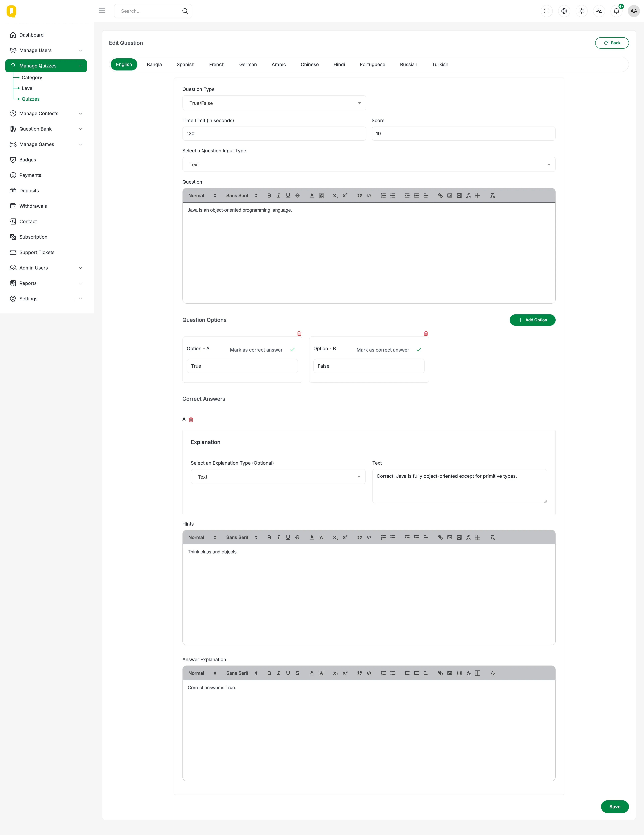This screenshot has width=644, height=835.
Task: Click the insert link icon in the Question editor
Action: pos(440,195)
